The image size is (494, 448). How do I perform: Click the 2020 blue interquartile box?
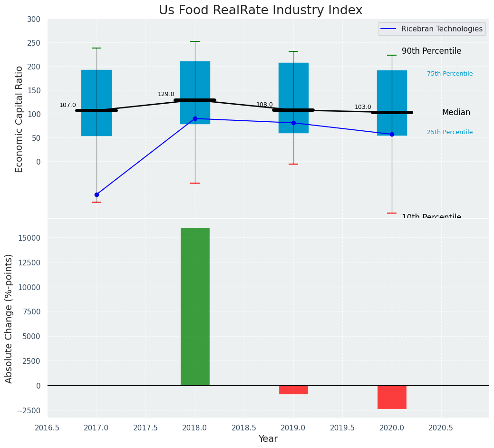pos(392,103)
